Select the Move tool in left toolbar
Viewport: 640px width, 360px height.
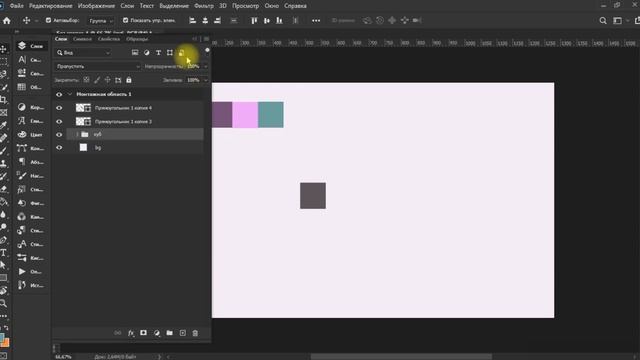click(x=4, y=49)
